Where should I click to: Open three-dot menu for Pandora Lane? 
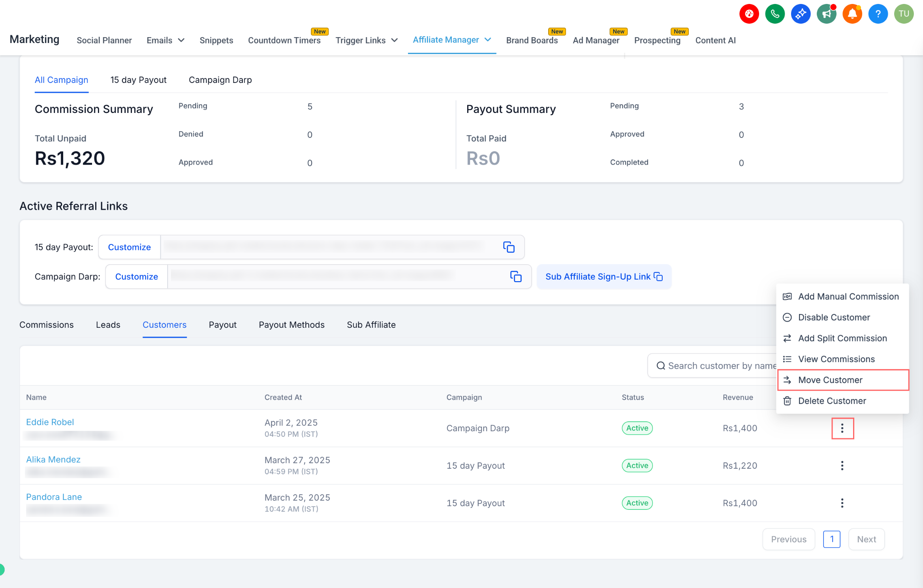842,503
